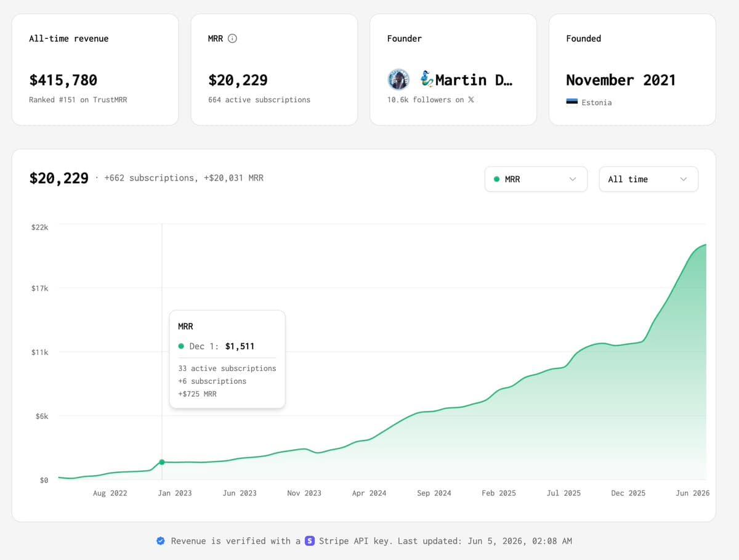Image resolution: width=739 pixels, height=560 pixels.
Task: Click "33 active subscriptions" in tooltip
Action: [x=227, y=368]
